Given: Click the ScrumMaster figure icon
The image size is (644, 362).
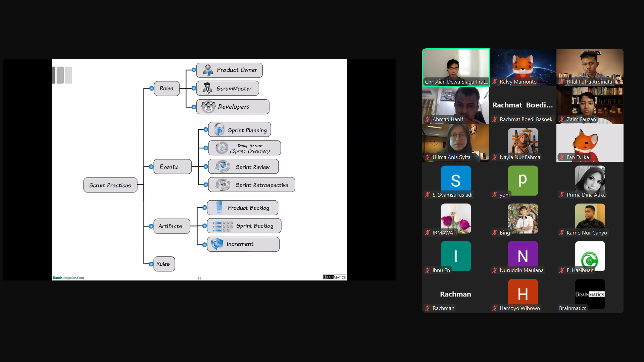Looking at the screenshot, I should 207,88.
